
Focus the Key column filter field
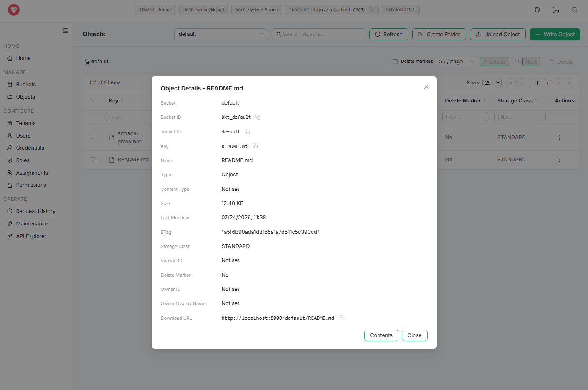tap(129, 117)
